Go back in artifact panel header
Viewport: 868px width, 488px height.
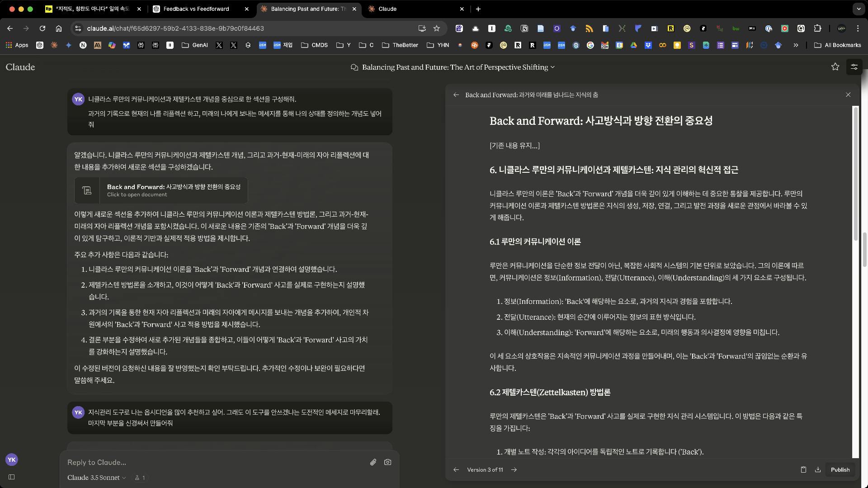point(456,95)
